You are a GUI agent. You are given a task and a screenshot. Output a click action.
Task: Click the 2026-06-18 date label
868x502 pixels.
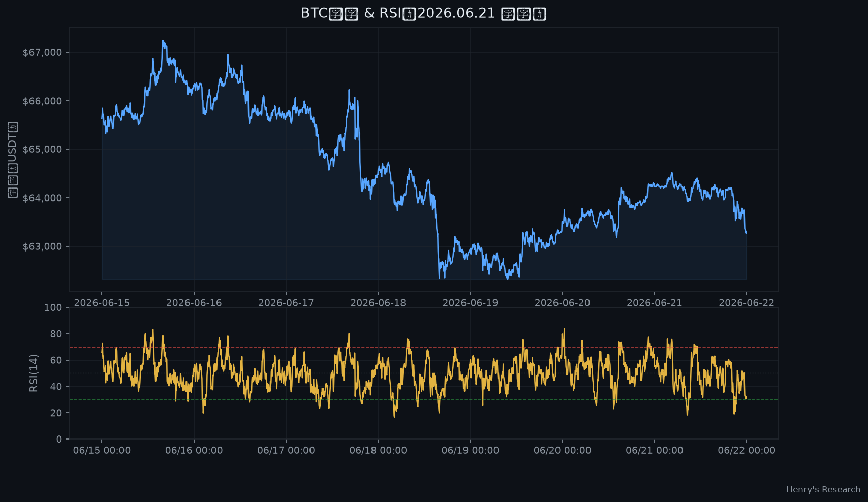tap(378, 303)
